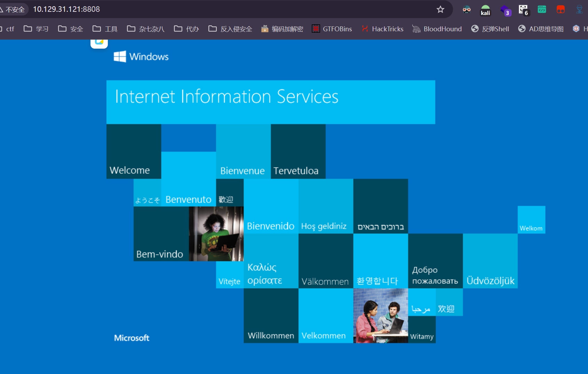This screenshot has width=588, height=374.
Task: Open the red two-dot extension icon
Action: (561, 9)
